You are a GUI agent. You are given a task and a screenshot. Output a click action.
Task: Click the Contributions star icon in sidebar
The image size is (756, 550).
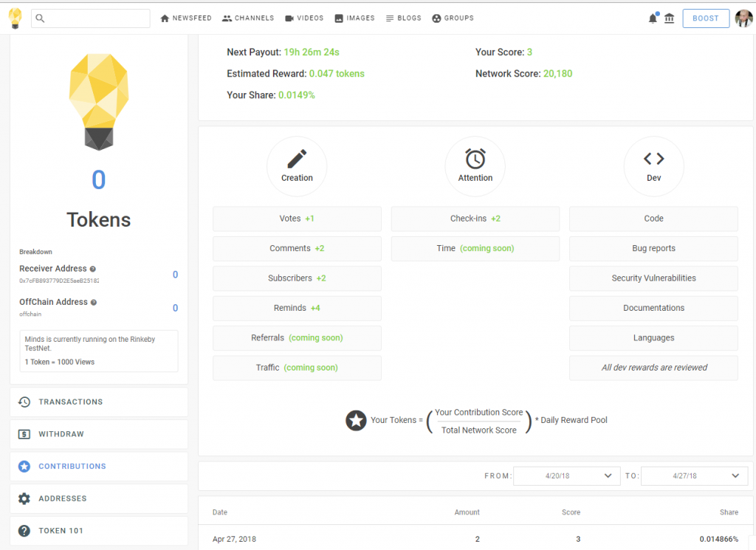point(24,466)
